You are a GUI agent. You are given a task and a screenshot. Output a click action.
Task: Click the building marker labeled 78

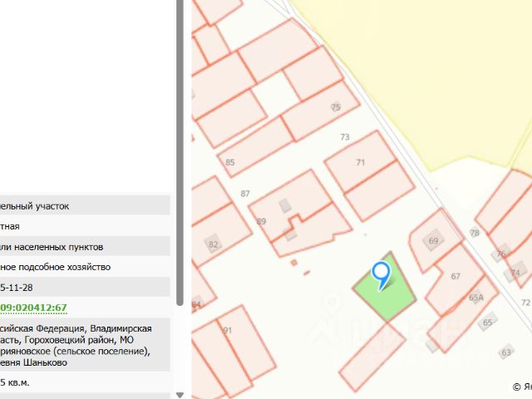(x=475, y=233)
